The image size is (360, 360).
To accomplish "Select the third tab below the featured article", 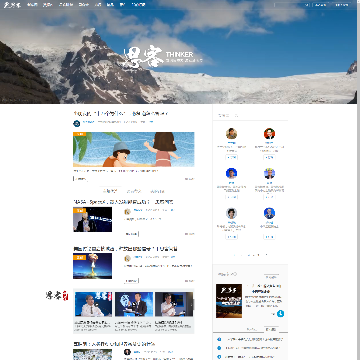I will (157, 191).
